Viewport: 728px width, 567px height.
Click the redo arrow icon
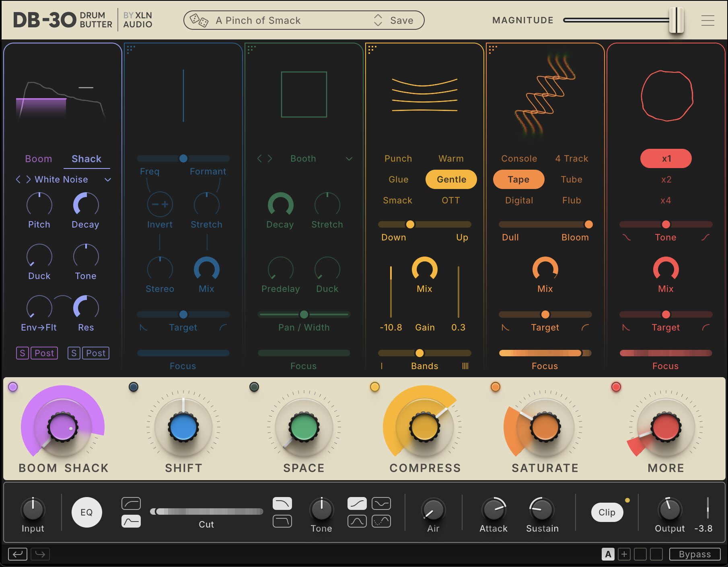click(40, 554)
